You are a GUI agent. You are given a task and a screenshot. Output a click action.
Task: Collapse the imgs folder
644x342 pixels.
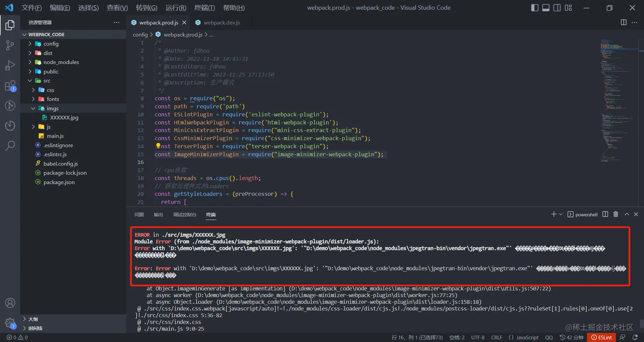click(73, 108)
